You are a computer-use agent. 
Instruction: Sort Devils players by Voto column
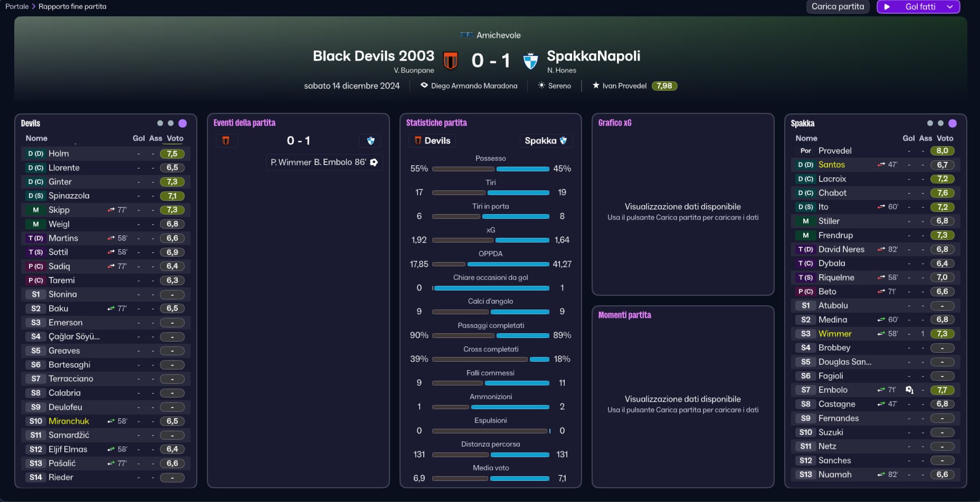point(175,138)
